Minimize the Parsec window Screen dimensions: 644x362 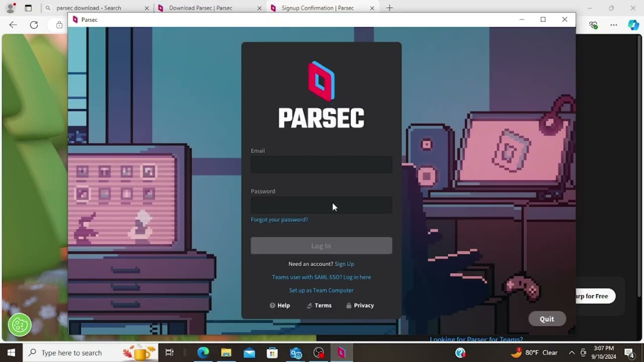(522, 20)
